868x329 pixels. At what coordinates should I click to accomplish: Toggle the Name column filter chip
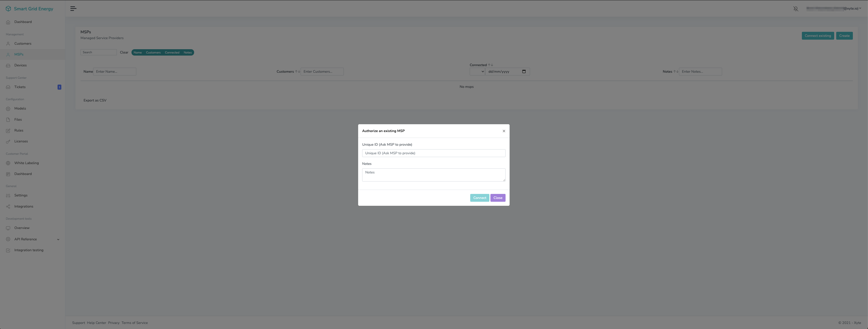(138, 53)
